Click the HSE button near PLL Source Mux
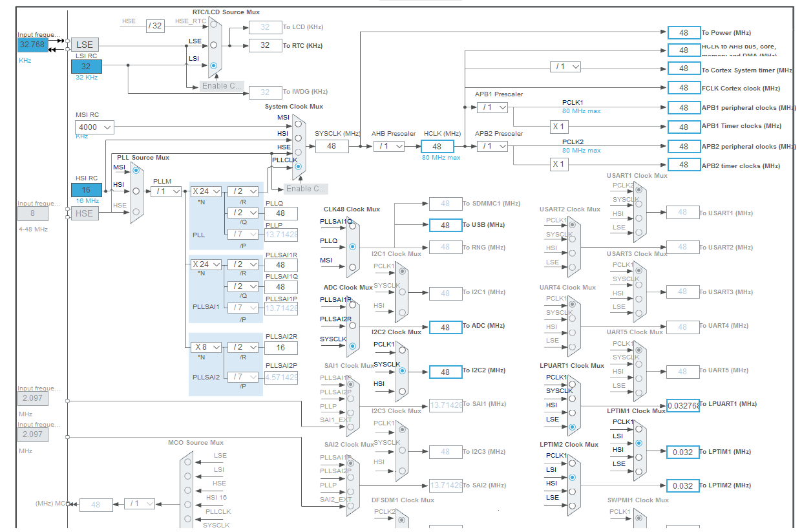Image resolution: width=802 pixels, height=532 pixels. 85,213
